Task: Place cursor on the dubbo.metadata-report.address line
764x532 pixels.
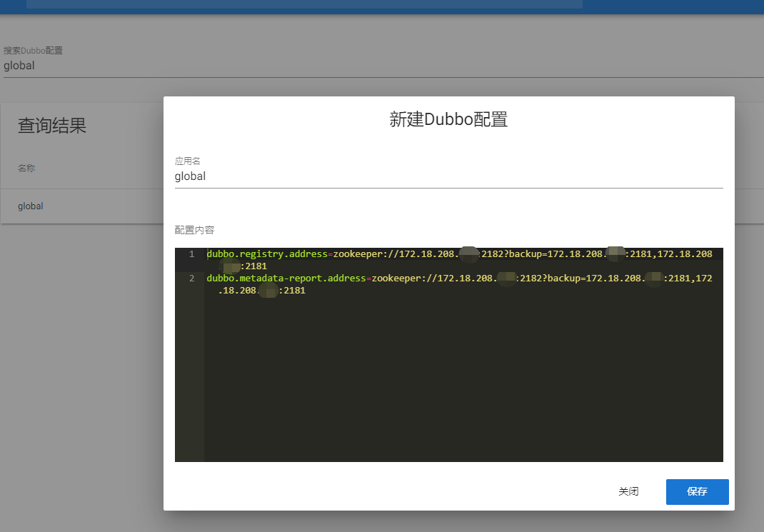Action: tap(357, 278)
